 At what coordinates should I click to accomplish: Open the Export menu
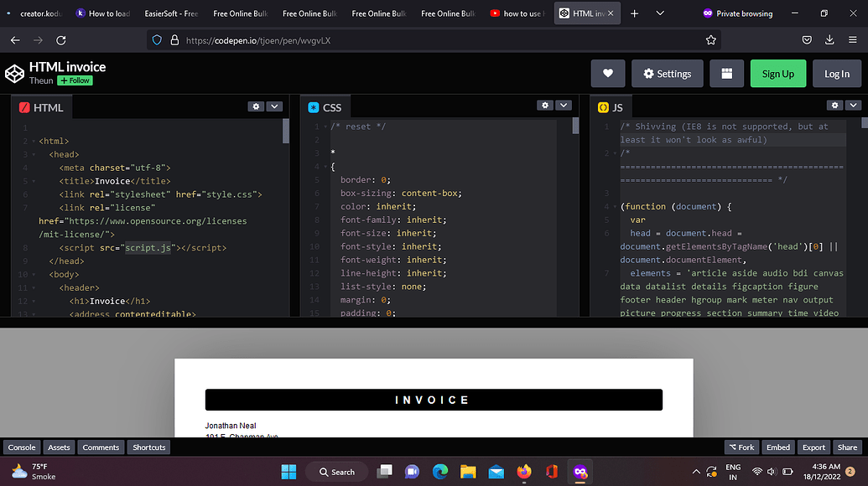[813, 447]
